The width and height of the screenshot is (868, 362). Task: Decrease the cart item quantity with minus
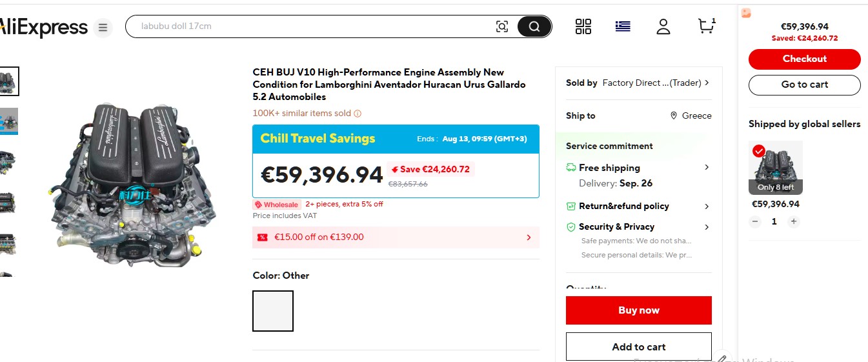755,221
